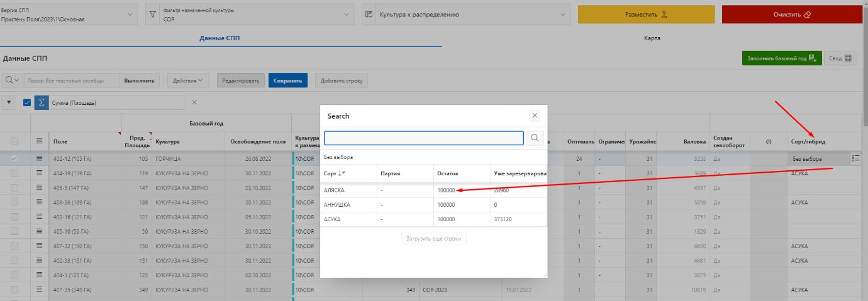Expand the Версия СПП dropdown
This screenshot has height=301, width=868.
[131, 14]
